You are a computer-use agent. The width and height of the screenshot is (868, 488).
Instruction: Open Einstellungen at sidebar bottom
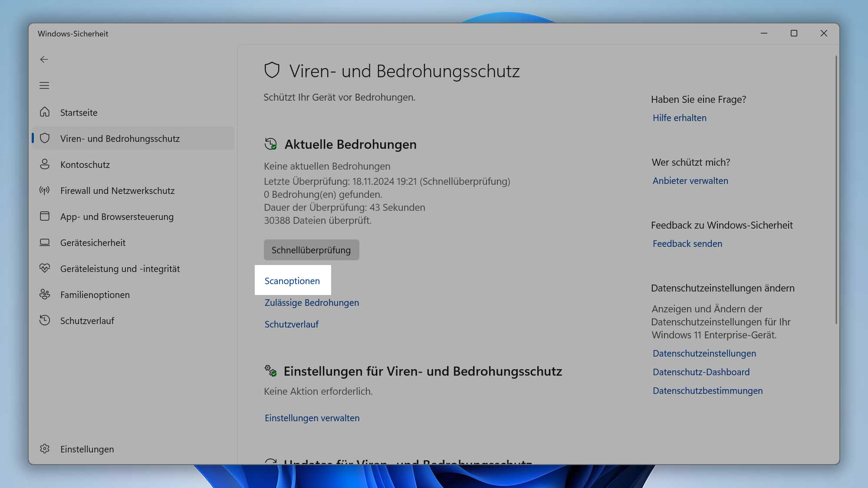[x=133, y=449]
